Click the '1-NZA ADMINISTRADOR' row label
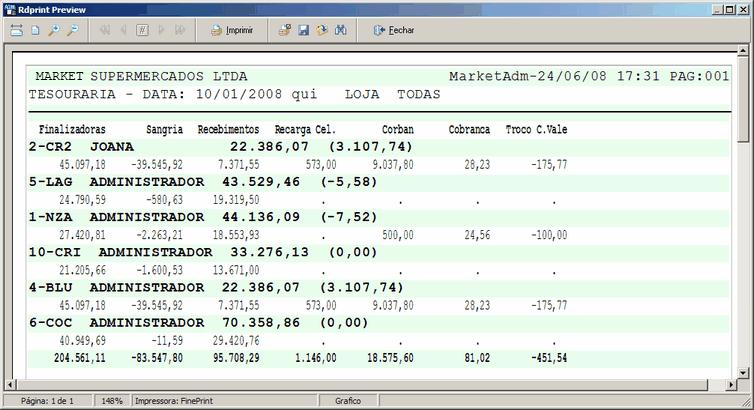Viewport: 754px width, 410px height. click(116, 217)
